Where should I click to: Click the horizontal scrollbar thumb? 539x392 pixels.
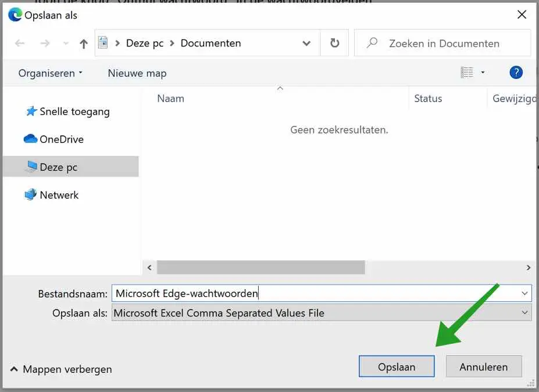pos(261,267)
